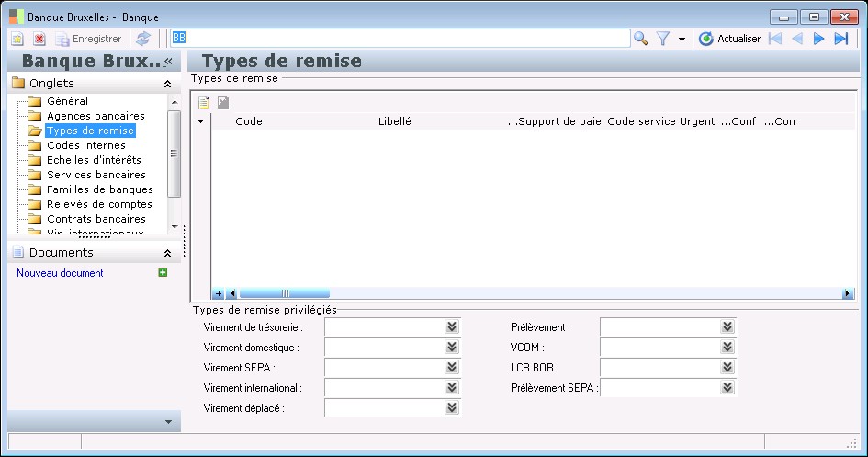Viewport: 868px width, 457px height.
Task: Click the green plus add-document icon
Action: [163, 272]
